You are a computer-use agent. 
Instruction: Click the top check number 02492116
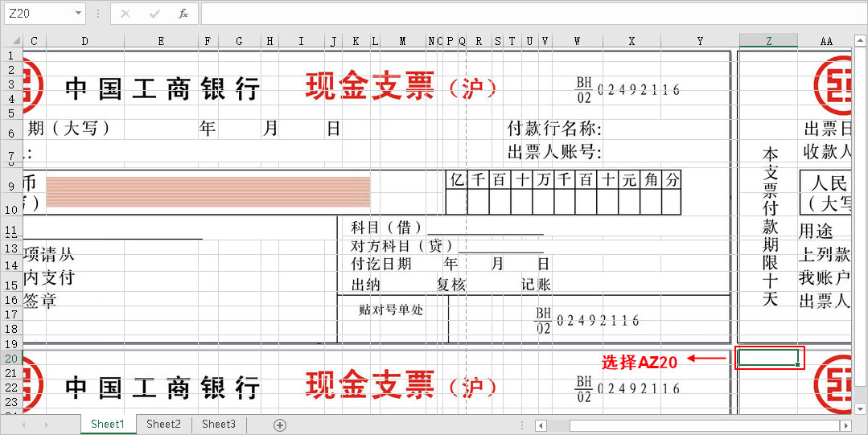pos(638,90)
